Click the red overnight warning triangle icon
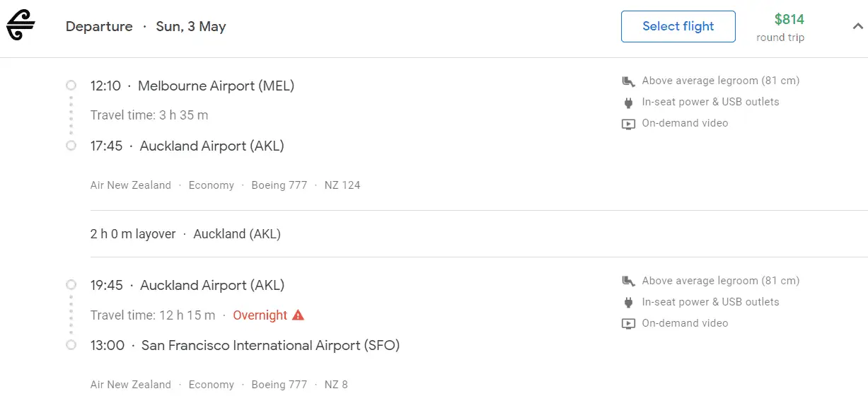This screenshot has height=396, width=868. [298, 315]
